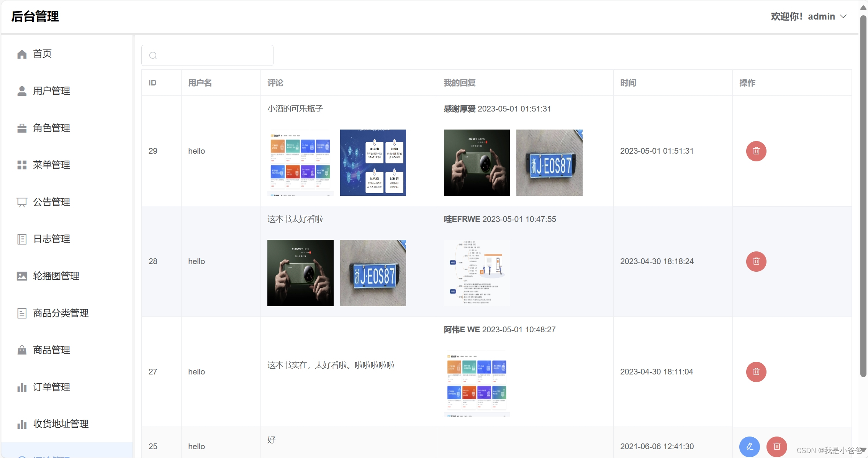Delete comment ID 28 via trash button
868x458 pixels.
click(756, 261)
